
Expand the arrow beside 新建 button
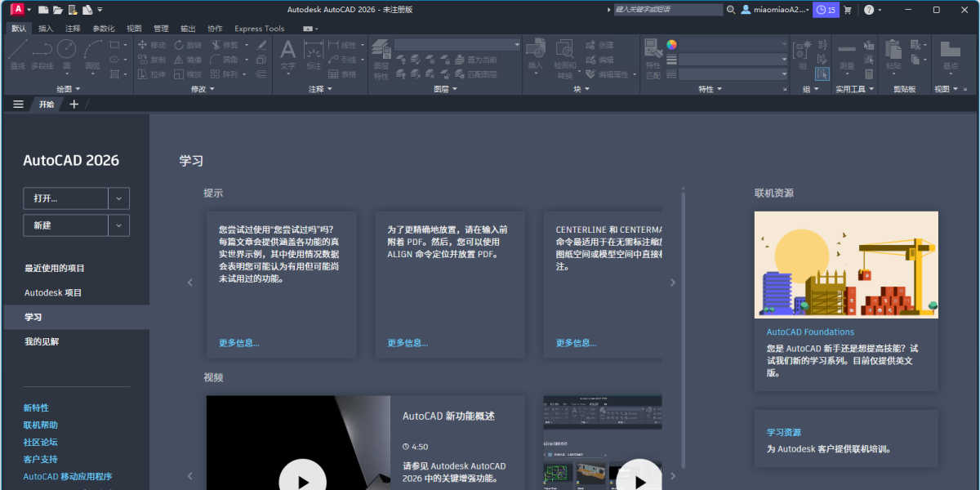[118, 225]
